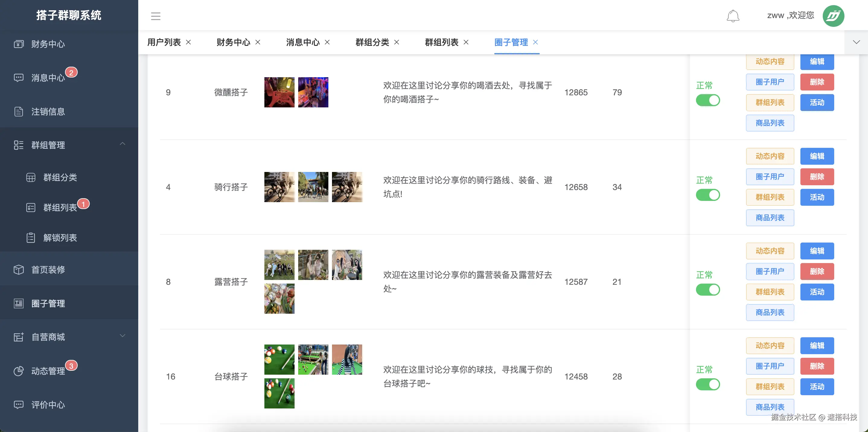Select 解锁列表 in the sidebar
Viewport: 868px width, 432px height.
tap(60, 238)
